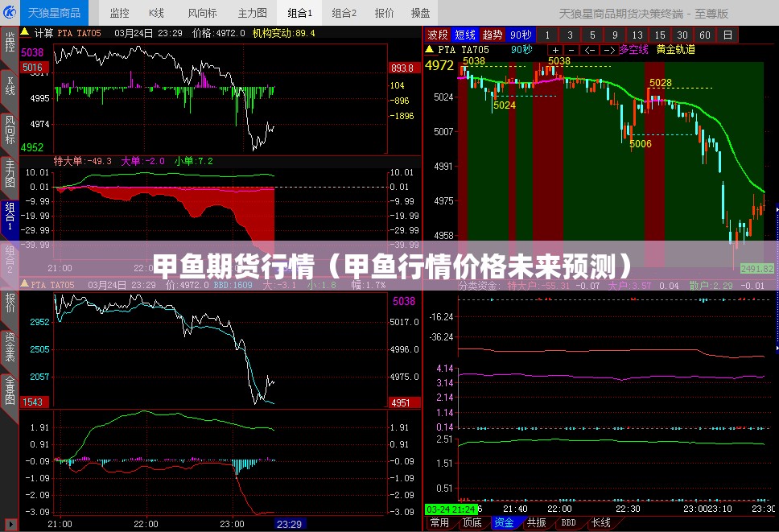Viewport: 779px width, 532px height.
Task: Shift chart left with the <- arrow
Action: (589, 50)
